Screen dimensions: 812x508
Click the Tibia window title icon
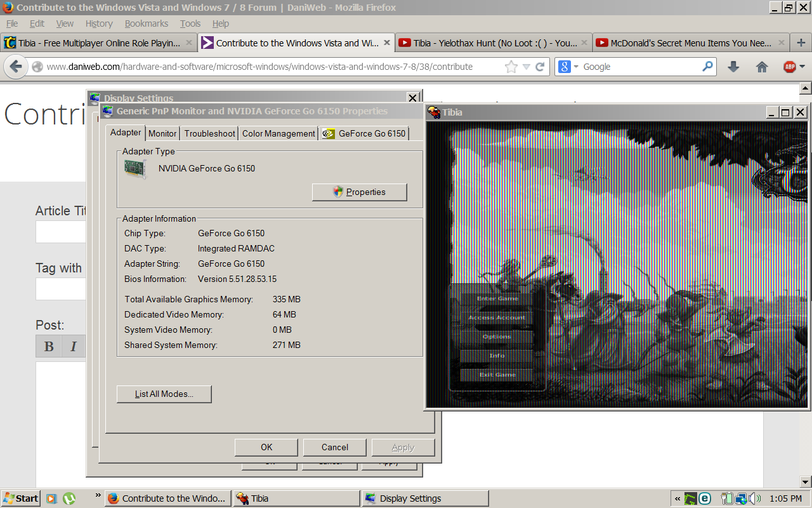tap(434, 112)
